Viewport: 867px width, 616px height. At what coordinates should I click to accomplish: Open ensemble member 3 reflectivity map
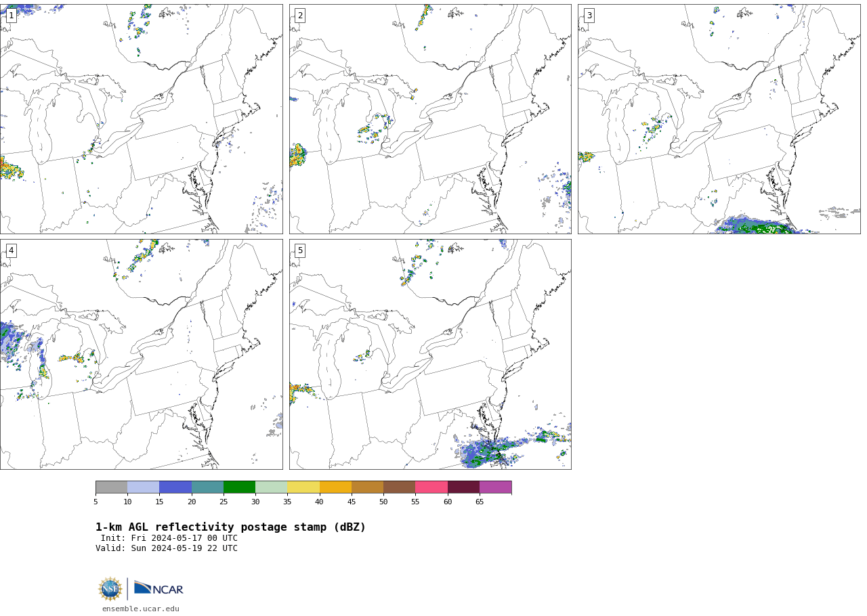click(x=719, y=119)
